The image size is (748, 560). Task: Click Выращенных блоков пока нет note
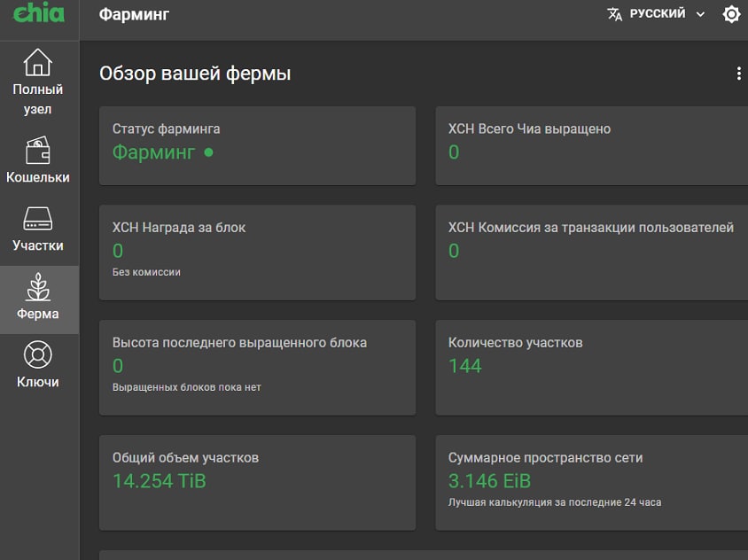pos(186,387)
